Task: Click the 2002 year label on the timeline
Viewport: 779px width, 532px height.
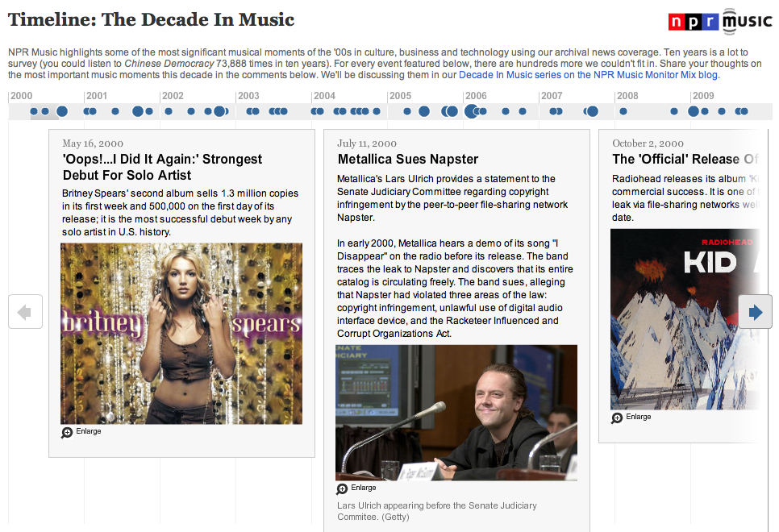Action: tap(173, 96)
